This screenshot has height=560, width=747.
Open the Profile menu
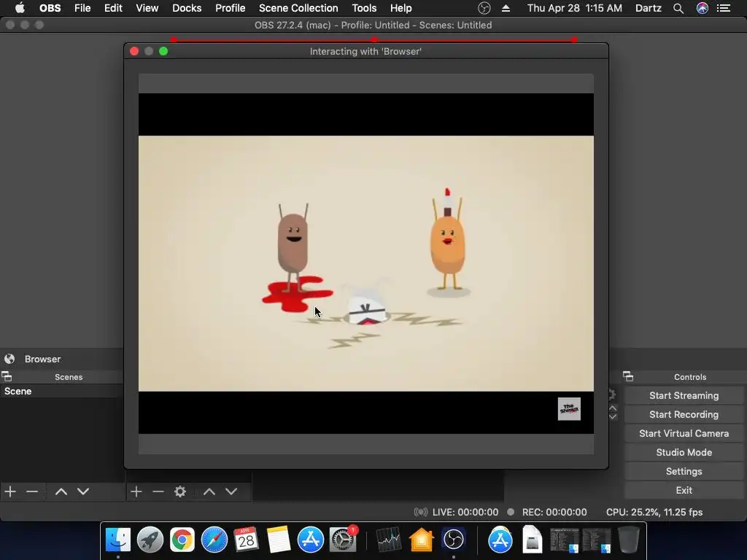[x=230, y=8]
